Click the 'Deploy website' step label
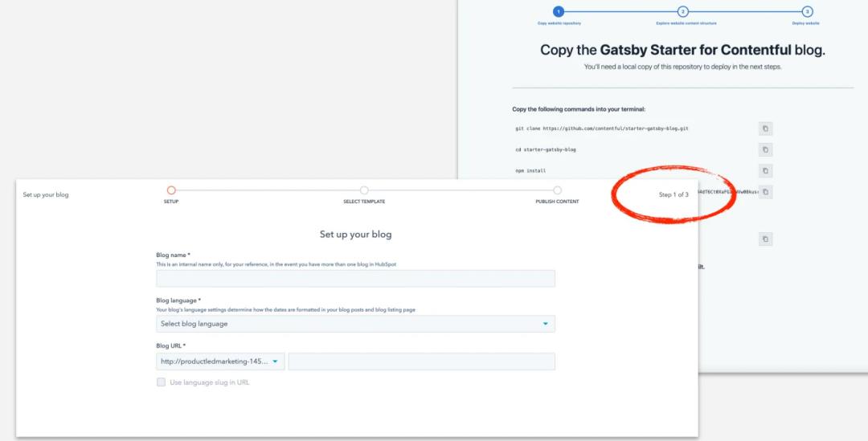This screenshot has height=441, width=868. click(805, 23)
